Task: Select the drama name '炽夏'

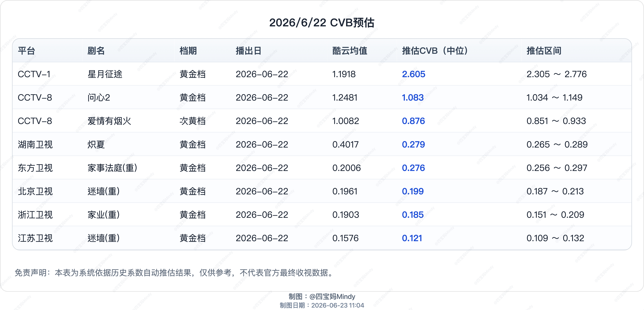Action: [96, 145]
